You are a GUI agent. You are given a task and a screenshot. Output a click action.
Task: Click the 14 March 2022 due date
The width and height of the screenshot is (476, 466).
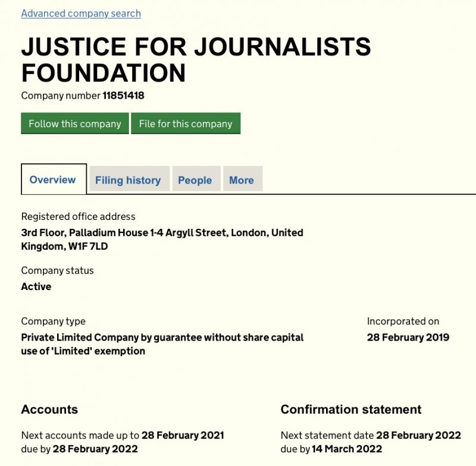pos(347,449)
